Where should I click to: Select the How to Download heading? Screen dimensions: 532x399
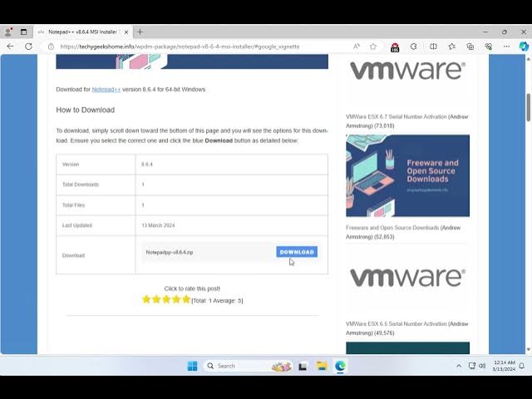pyautogui.click(x=85, y=110)
